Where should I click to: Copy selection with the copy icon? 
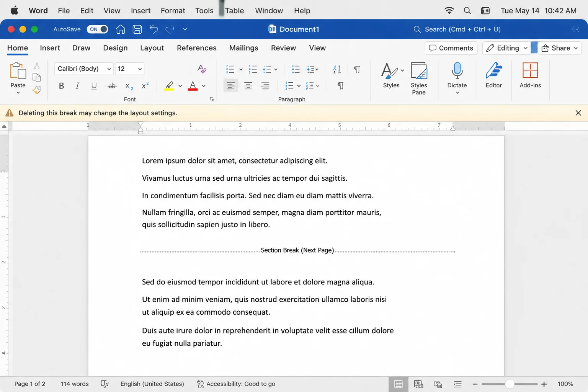pos(37,77)
